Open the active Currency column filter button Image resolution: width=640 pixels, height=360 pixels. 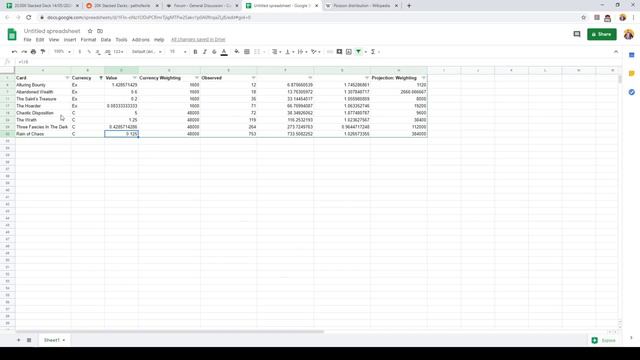pos(101,78)
